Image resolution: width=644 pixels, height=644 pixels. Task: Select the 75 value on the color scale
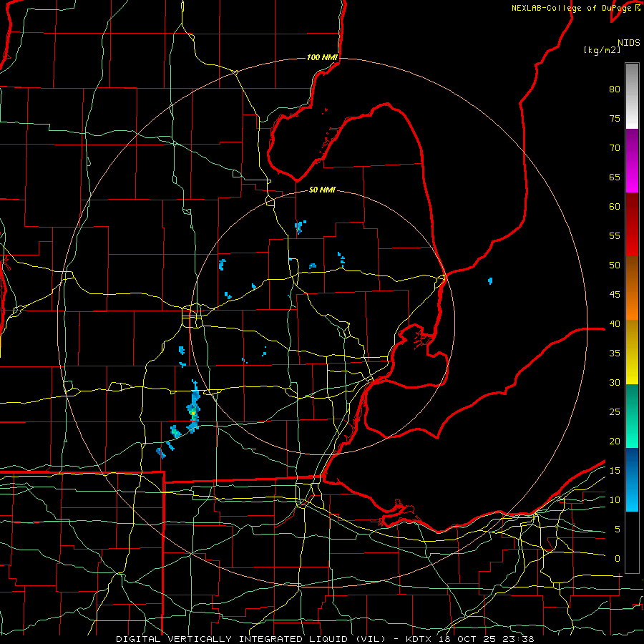(615, 119)
